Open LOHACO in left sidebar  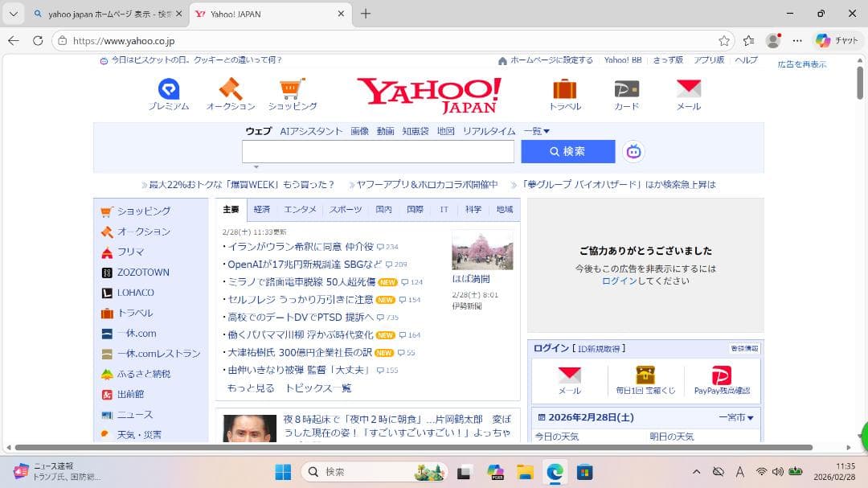pos(136,293)
